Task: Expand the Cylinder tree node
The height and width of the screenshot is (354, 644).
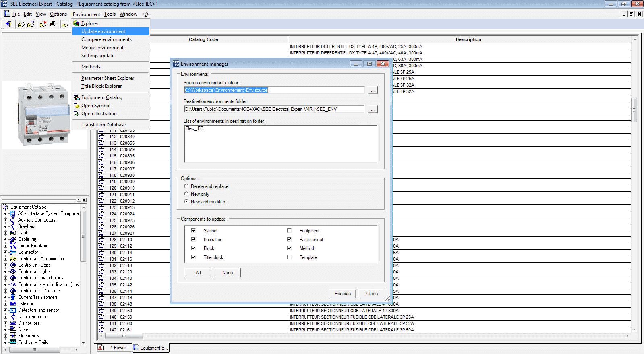Action: coord(5,304)
